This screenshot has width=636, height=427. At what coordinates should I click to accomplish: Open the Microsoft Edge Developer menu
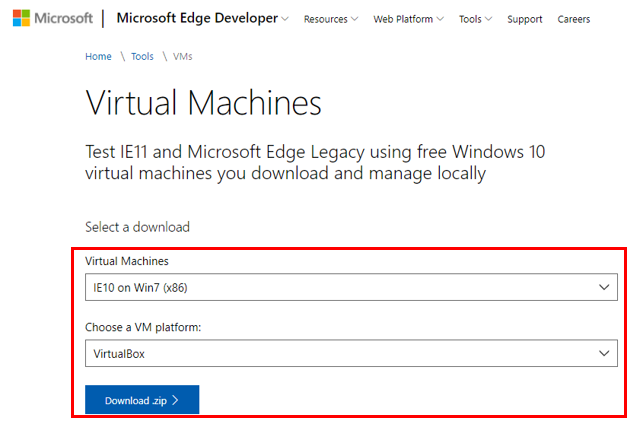point(202,18)
